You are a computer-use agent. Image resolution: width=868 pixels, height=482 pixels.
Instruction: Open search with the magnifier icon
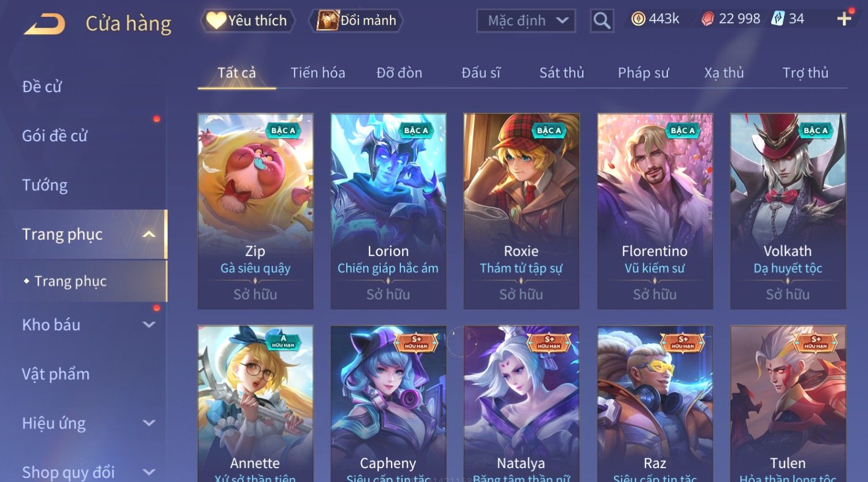click(x=602, y=21)
